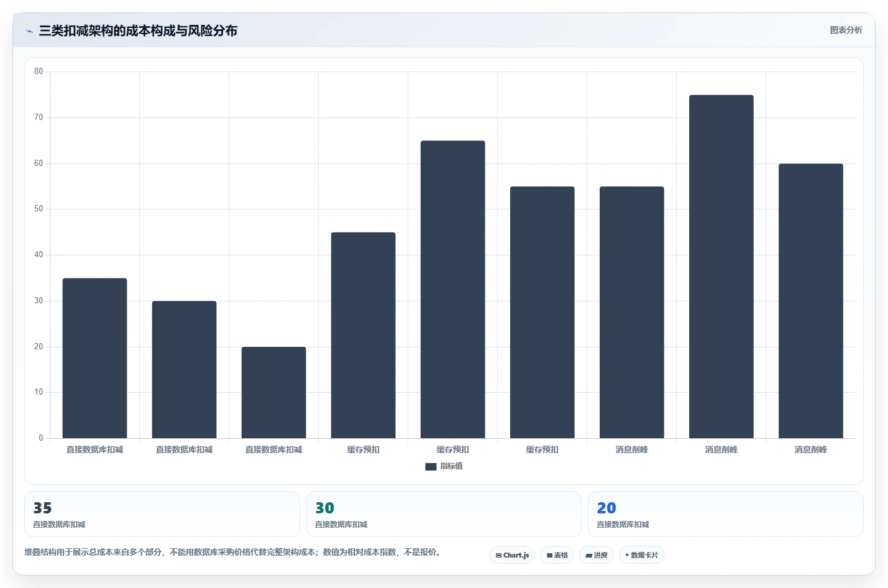Click the 直接数据库扣减 bar with value 30
This screenshot has width=888, height=588.
tap(184, 370)
